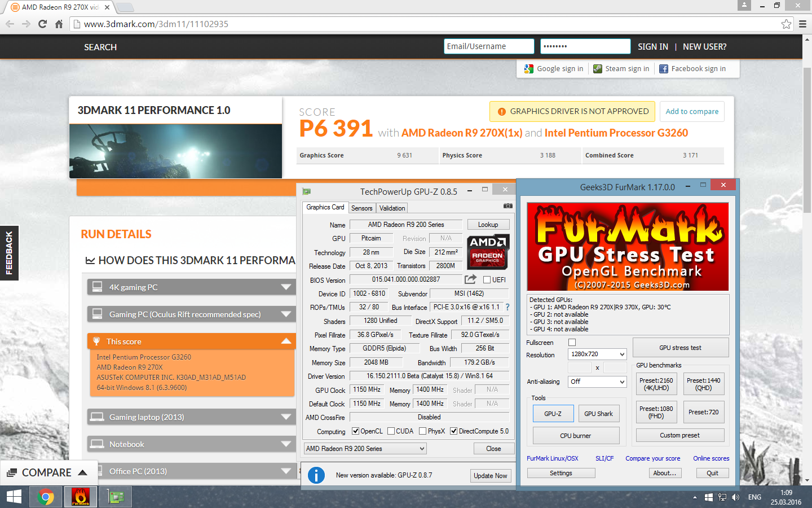Image resolution: width=812 pixels, height=508 pixels.
Task: Click the "Add to compare" button
Action: coord(692,111)
